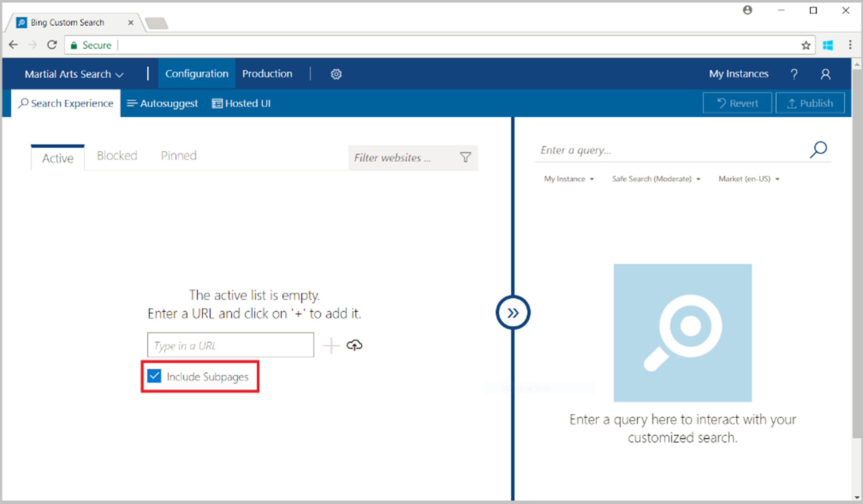Image resolution: width=863 pixels, height=504 pixels.
Task: Open the settings gear in the navigation bar
Action: [x=336, y=74]
